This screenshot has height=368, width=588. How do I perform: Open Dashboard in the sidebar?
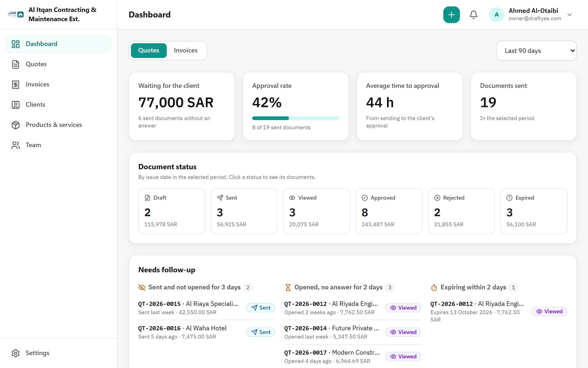(x=59, y=44)
